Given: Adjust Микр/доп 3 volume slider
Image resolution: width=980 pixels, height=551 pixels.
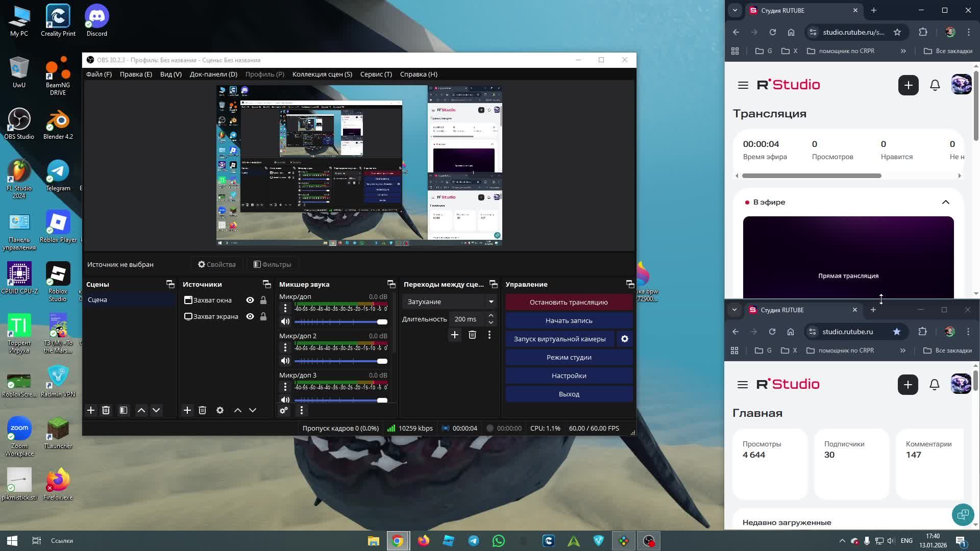Looking at the screenshot, I should click(341, 400).
